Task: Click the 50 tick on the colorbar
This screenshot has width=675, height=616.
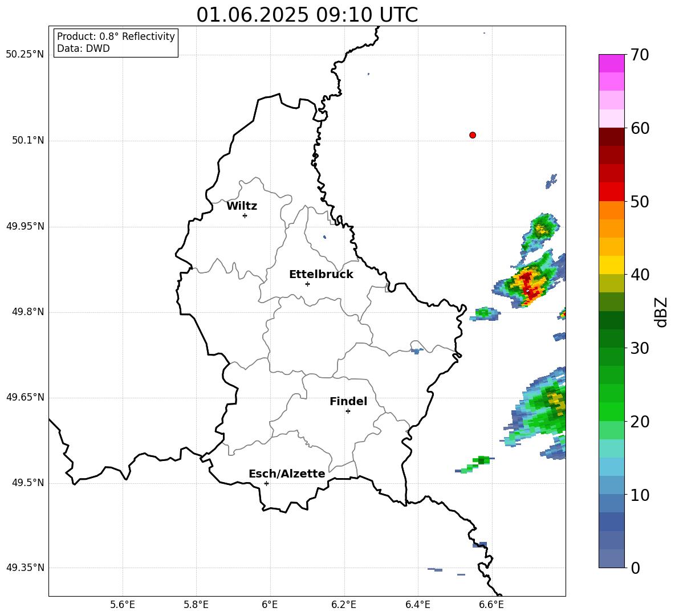Action: pos(640,201)
